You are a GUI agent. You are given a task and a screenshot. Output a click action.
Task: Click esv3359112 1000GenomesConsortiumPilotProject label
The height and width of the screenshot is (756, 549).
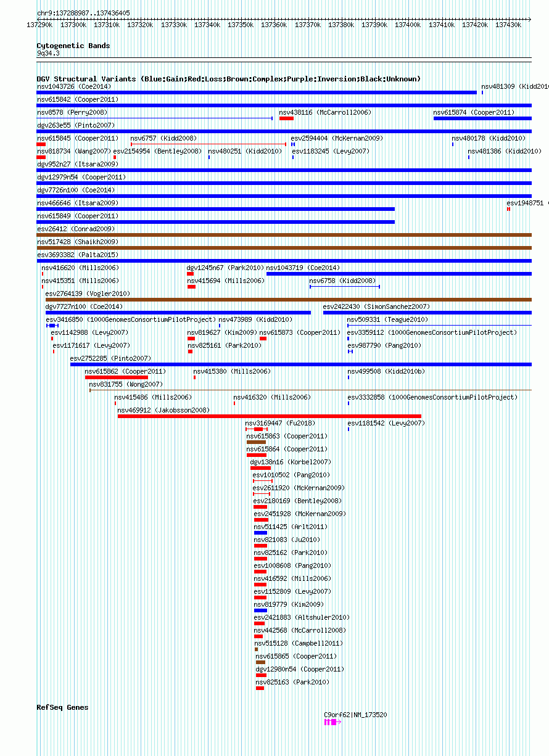(x=432, y=332)
